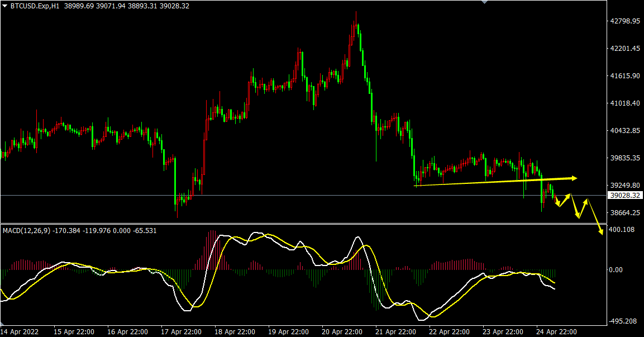The height and width of the screenshot is (337, 644).
Task: Click the separator between chart and MACD
Action: coord(302,224)
